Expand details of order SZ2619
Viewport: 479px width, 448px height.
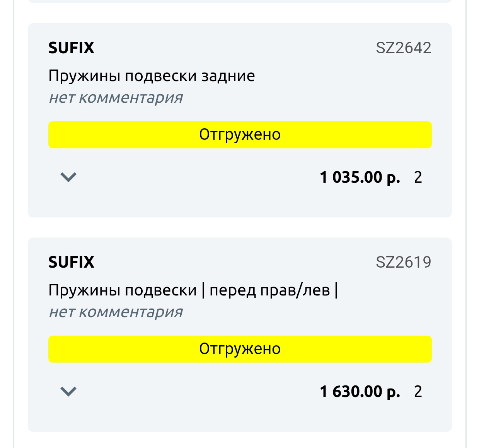click(x=68, y=391)
